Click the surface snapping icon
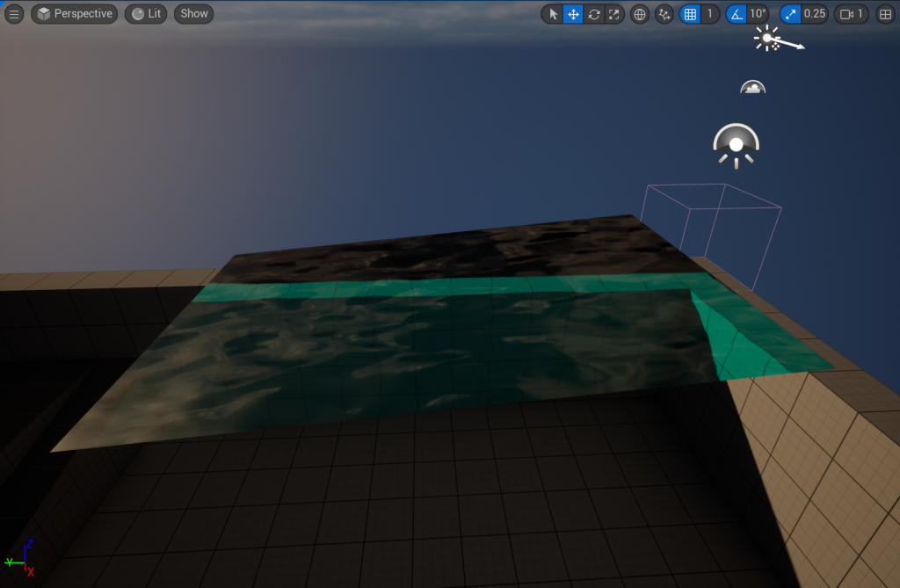Image resolution: width=900 pixels, height=588 pixels. click(664, 14)
